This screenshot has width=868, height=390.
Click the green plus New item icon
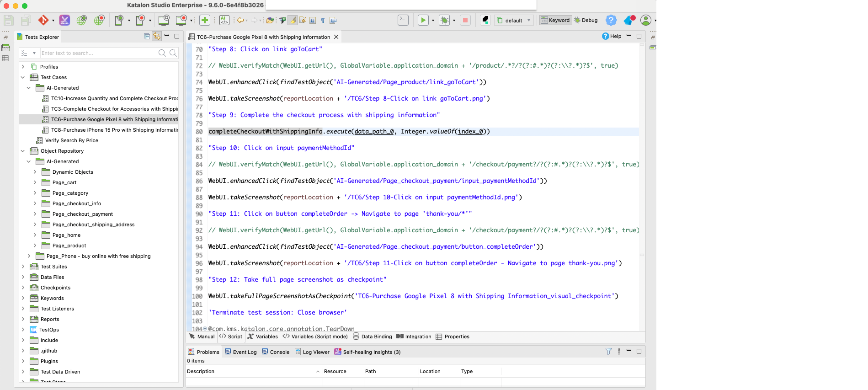[205, 20]
